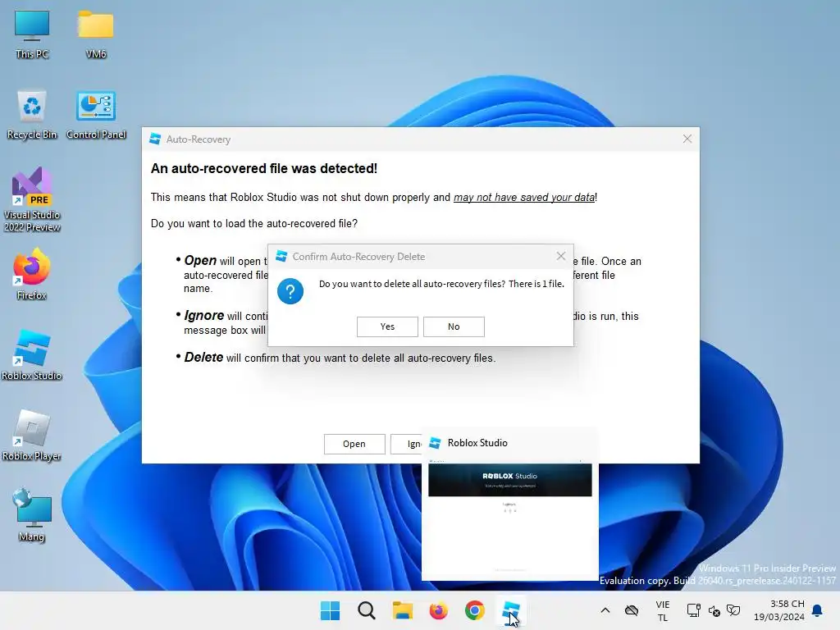This screenshot has height=630, width=840.
Task: Select the Roblox Player desktop shortcut
Action: tap(32, 435)
